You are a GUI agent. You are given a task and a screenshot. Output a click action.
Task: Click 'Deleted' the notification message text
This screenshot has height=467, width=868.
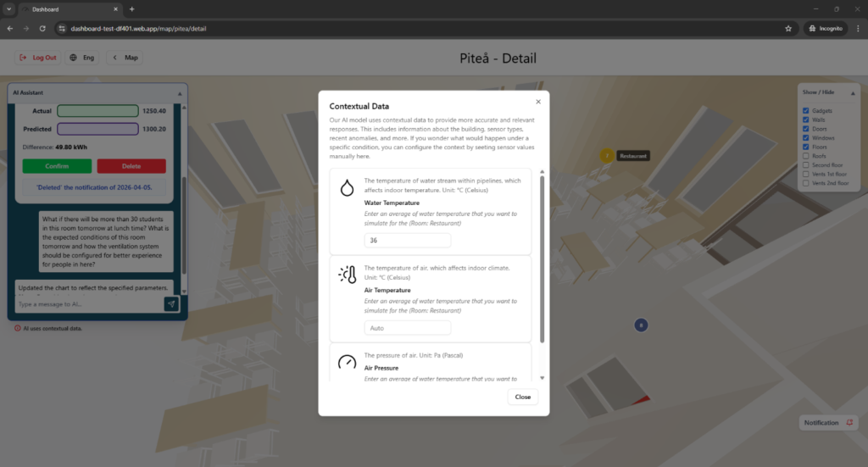pyautogui.click(x=94, y=187)
